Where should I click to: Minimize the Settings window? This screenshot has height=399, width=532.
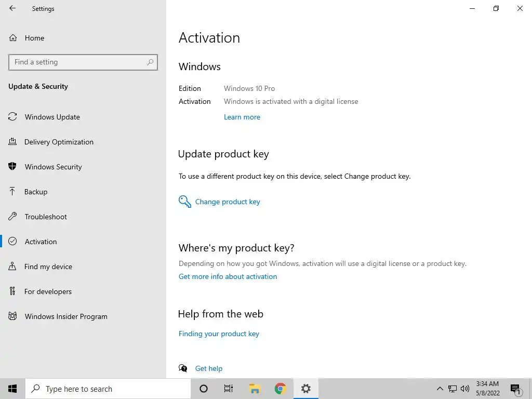click(472, 8)
